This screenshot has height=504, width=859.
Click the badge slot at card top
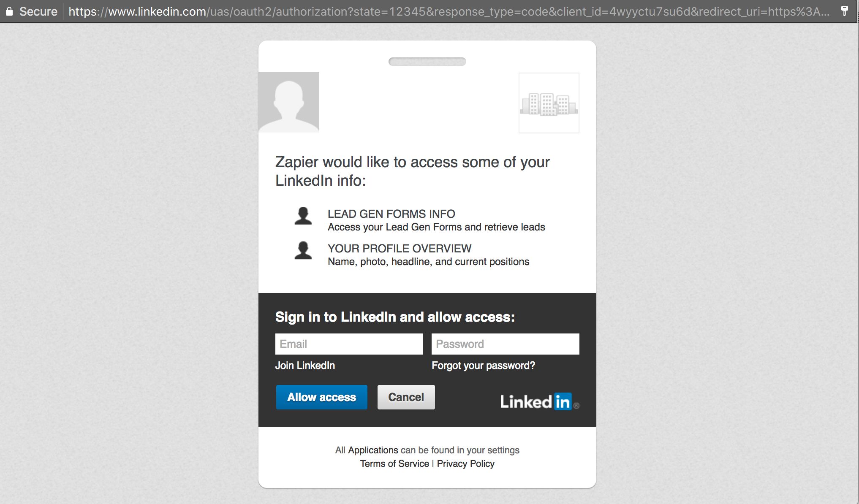click(x=427, y=62)
